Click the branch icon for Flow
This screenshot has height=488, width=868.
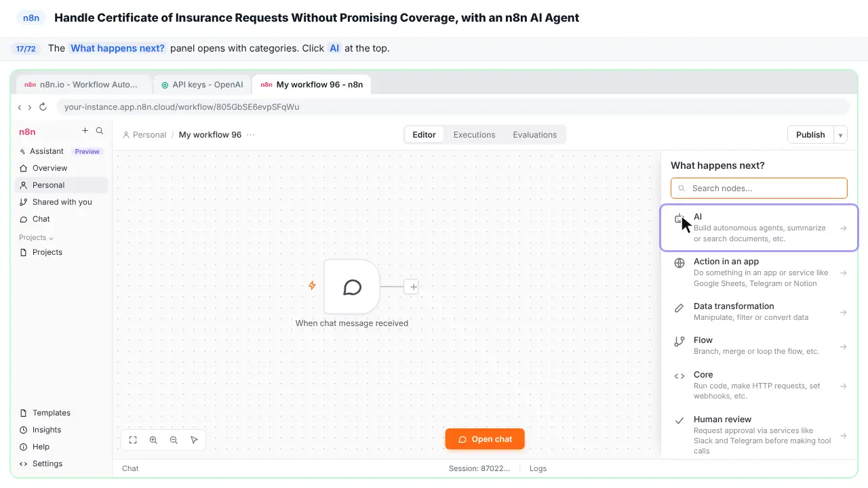coord(679,342)
